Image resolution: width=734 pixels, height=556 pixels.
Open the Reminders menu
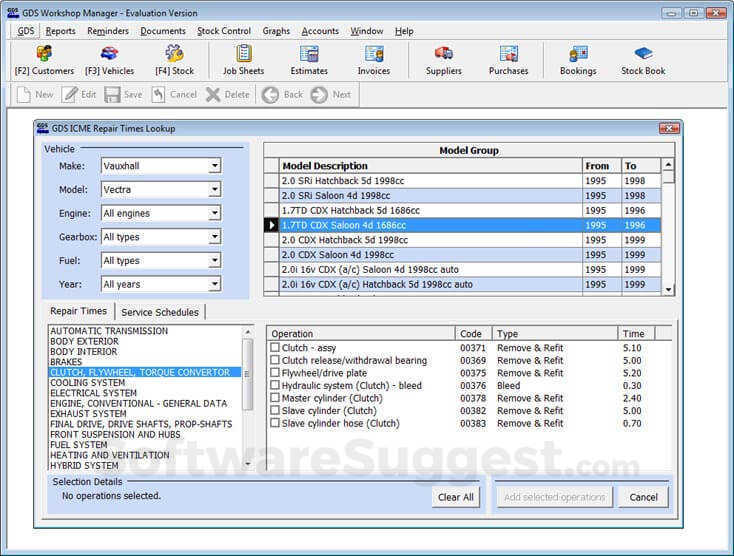tap(108, 31)
